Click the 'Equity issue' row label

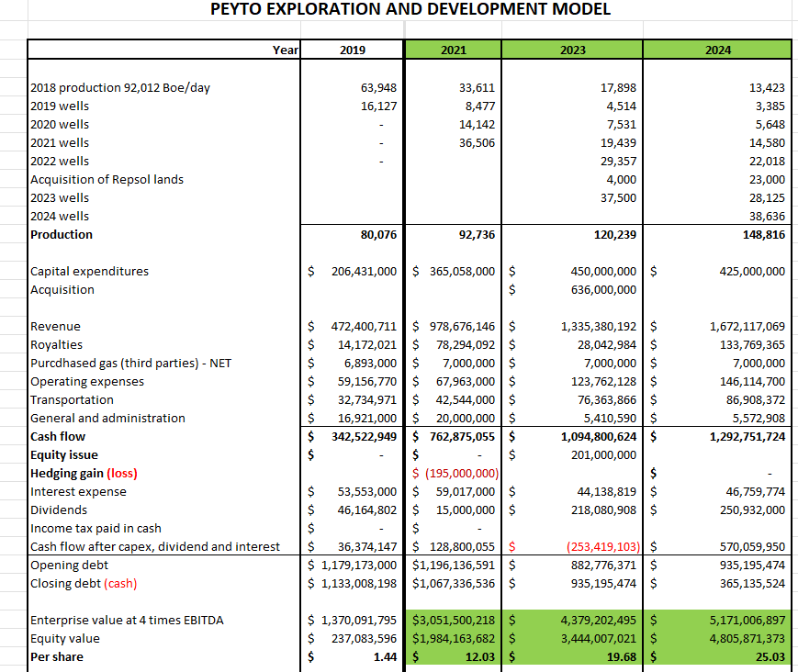click(x=64, y=454)
